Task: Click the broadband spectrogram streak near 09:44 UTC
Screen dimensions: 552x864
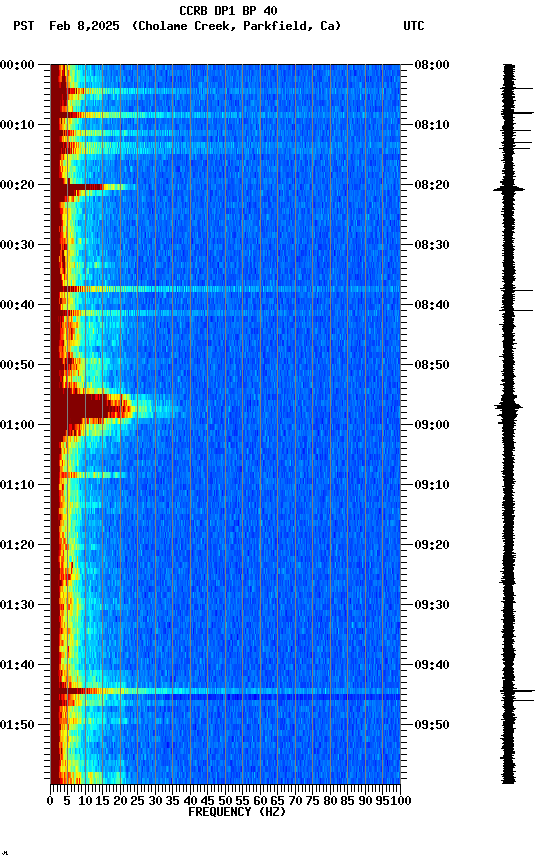Action: (x=225, y=691)
